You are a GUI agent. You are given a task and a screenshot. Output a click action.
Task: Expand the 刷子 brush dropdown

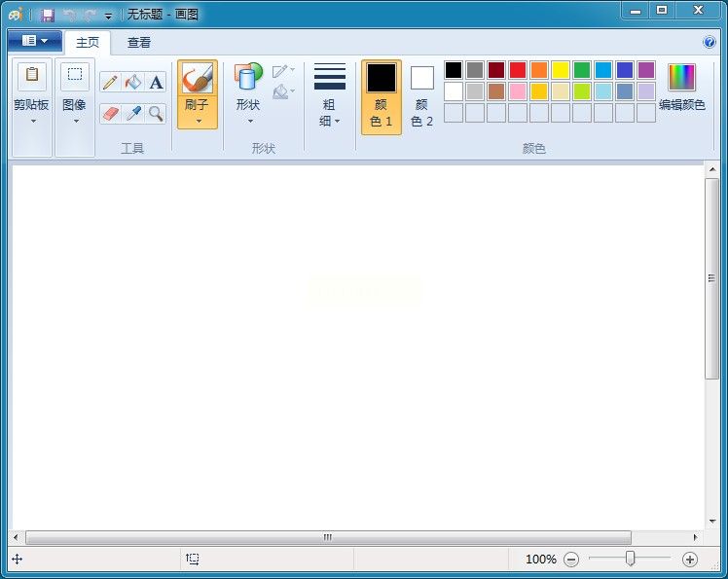click(x=198, y=121)
